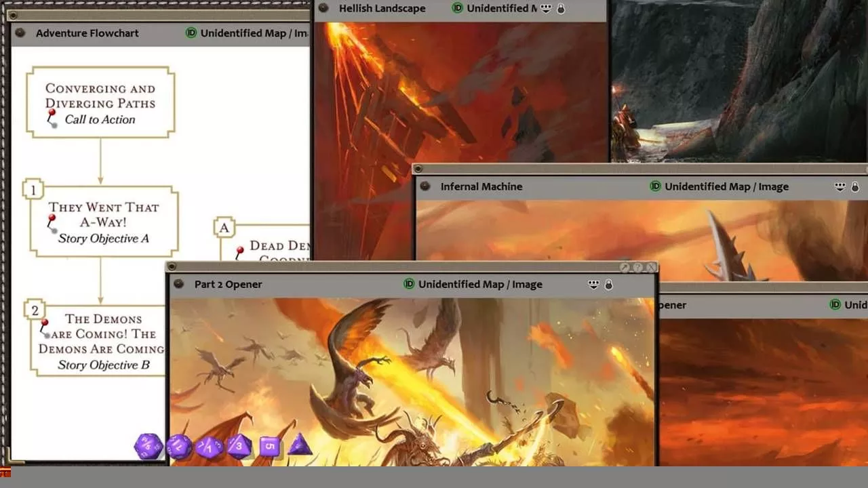Click the link icon beside Infernal Machine title
The width and height of the screenshot is (868, 488).
(425, 186)
